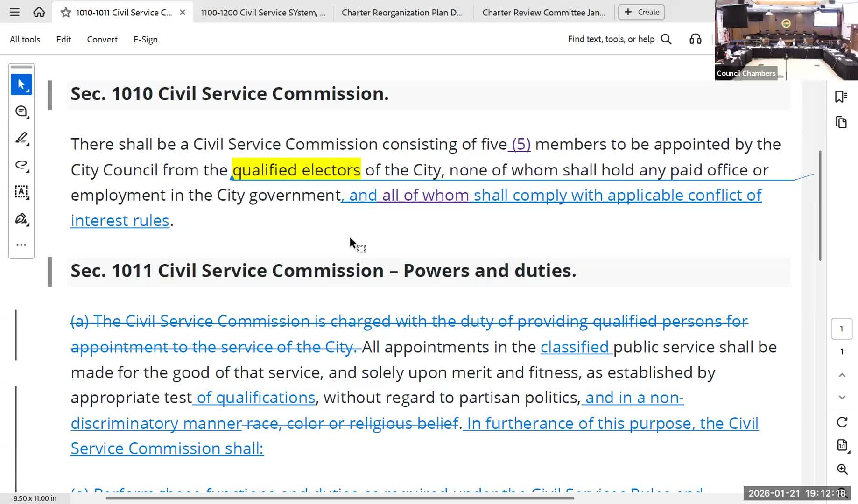Screen dimensions: 858x504
Task: Go to previous page with up chevron
Action: tap(842, 375)
